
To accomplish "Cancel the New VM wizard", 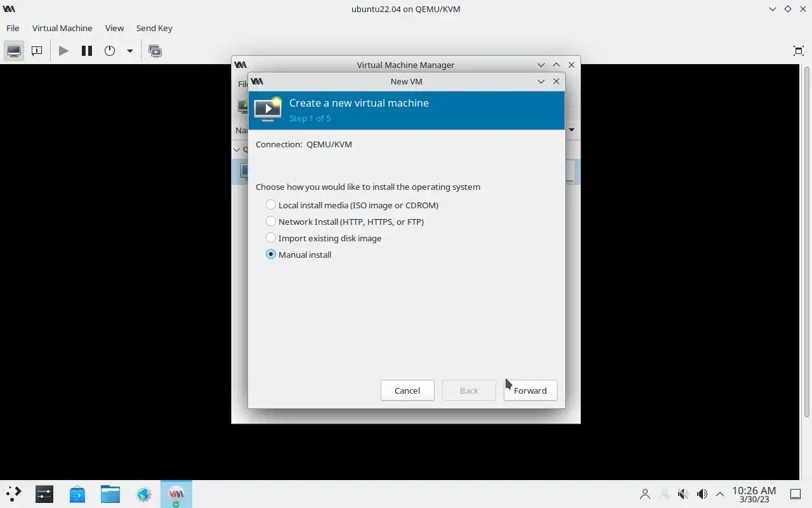I will pyautogui.click(x=407, y=391).
